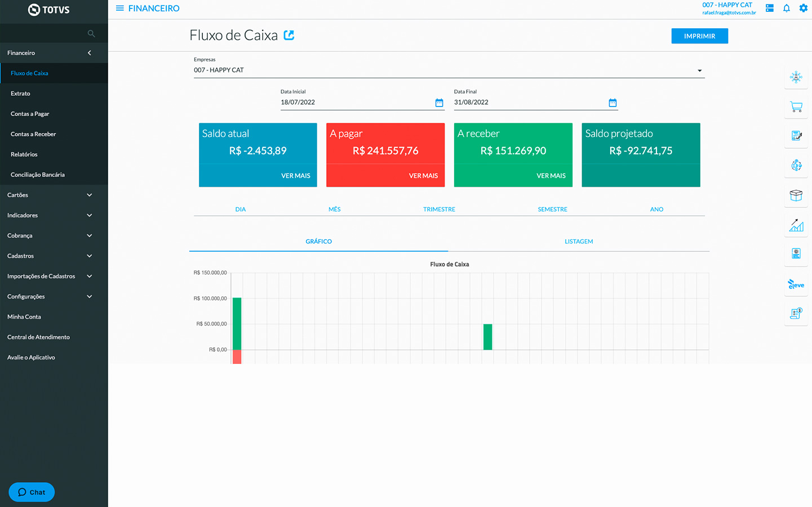Click the shopping cart icon
Screen dimensions: 812x507
coord(796,106)
